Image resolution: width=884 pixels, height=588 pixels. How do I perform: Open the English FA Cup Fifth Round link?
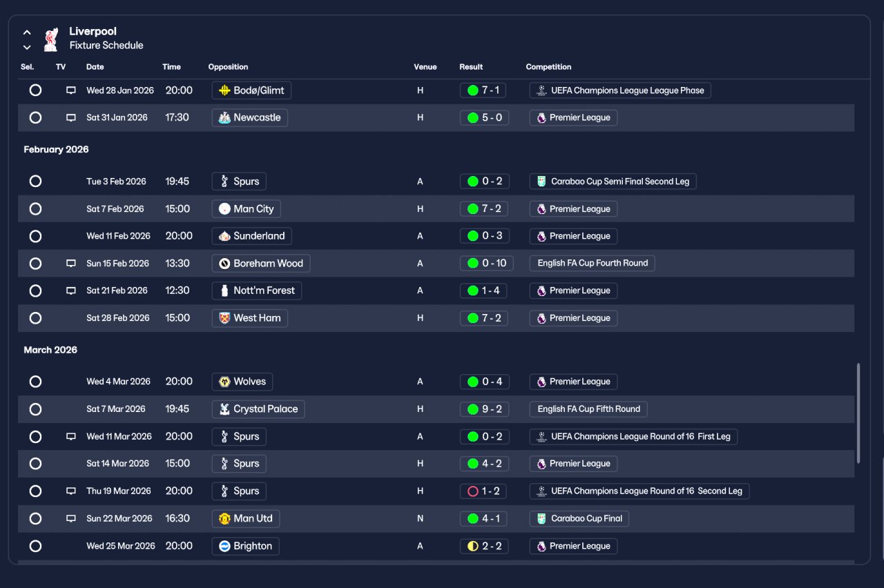pyautogui.click(x=588, y=409)
